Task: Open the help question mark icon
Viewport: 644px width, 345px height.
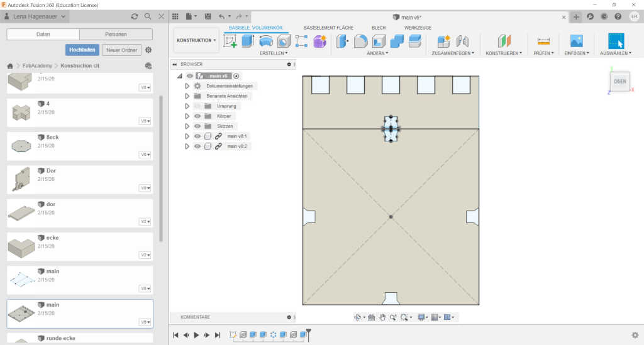Action: point(618,16)
